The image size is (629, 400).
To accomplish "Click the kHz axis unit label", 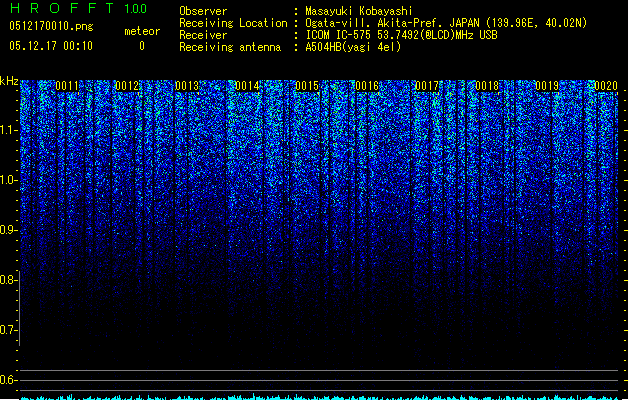I will 9,81.
